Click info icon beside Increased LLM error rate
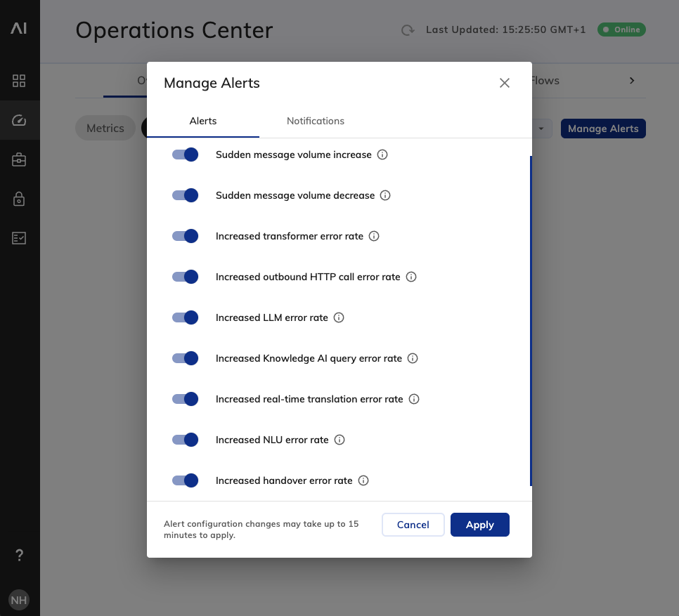Image resolution: width=679 pixels, height=616 pixels. (339, 317)
